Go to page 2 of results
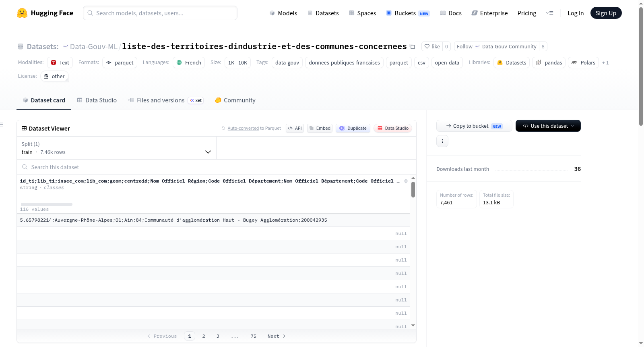Viewport: 644px width, 347px height. click(x=204, y=336)
